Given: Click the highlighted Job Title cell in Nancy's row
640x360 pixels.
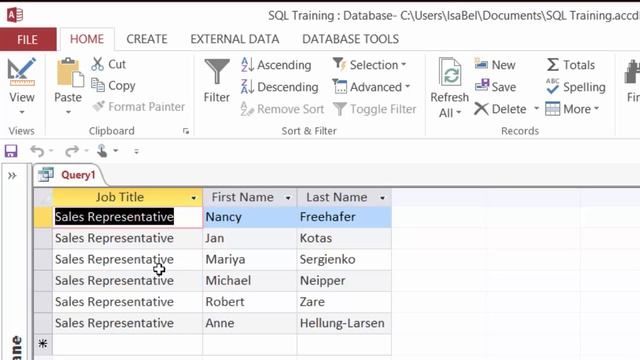Looking at the screenshot, I should pyautogui.click(x=128, y=217).
